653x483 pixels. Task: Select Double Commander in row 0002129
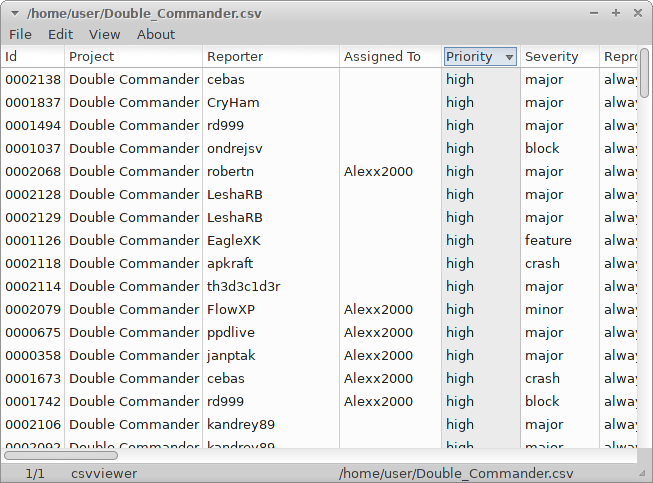134,217
